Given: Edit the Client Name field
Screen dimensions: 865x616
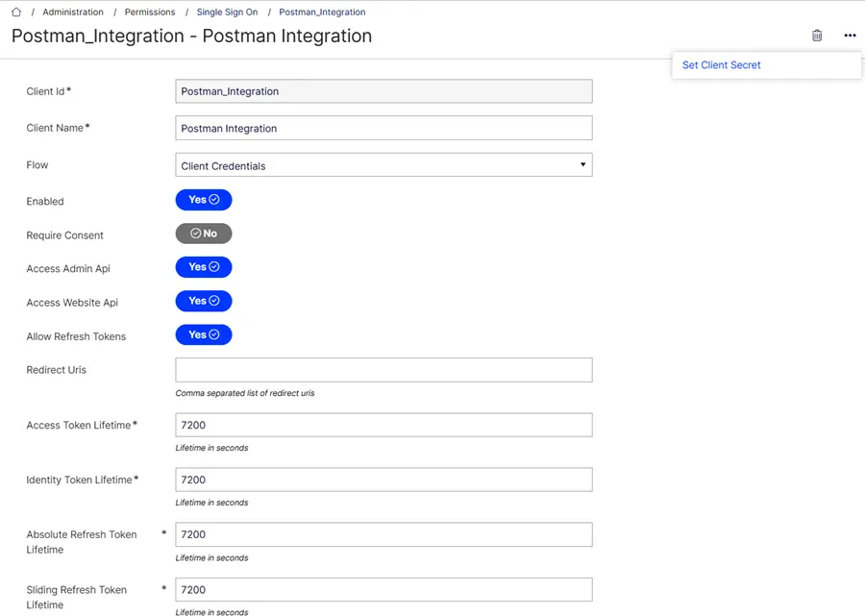Looking at the screenshot, I should [383, 128].
